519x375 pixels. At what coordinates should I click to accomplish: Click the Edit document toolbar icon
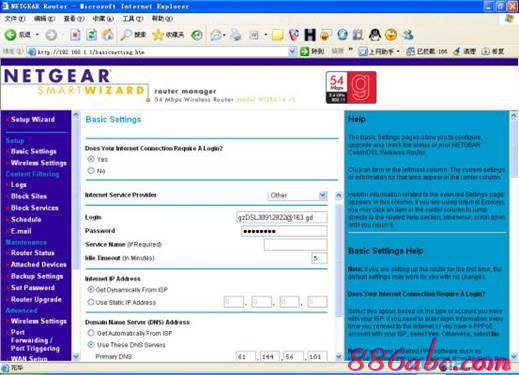[x=254, y=35]
